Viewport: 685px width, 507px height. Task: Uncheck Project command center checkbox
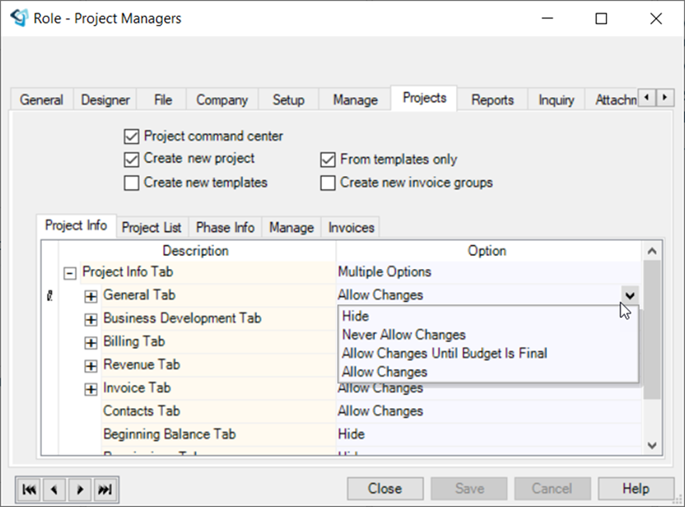131,136
